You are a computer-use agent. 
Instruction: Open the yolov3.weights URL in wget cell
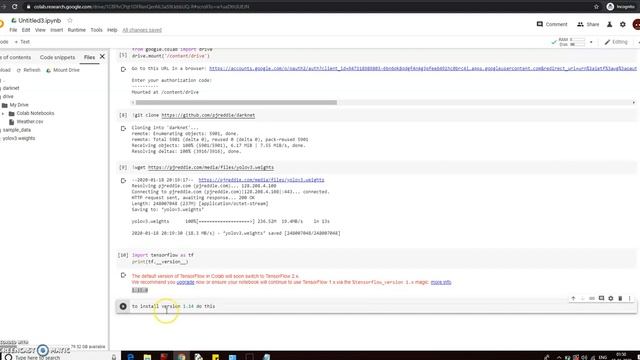(211, 167)
